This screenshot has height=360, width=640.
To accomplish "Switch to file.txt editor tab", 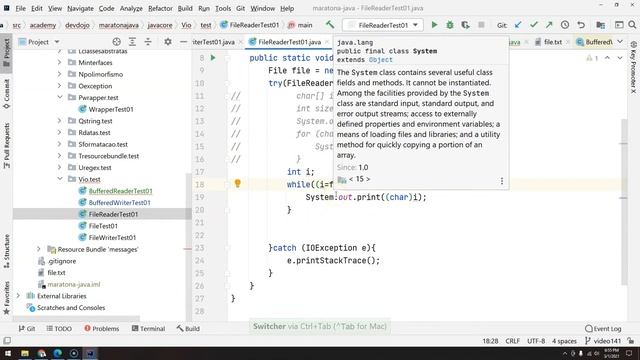I will (x=553, y=42).
